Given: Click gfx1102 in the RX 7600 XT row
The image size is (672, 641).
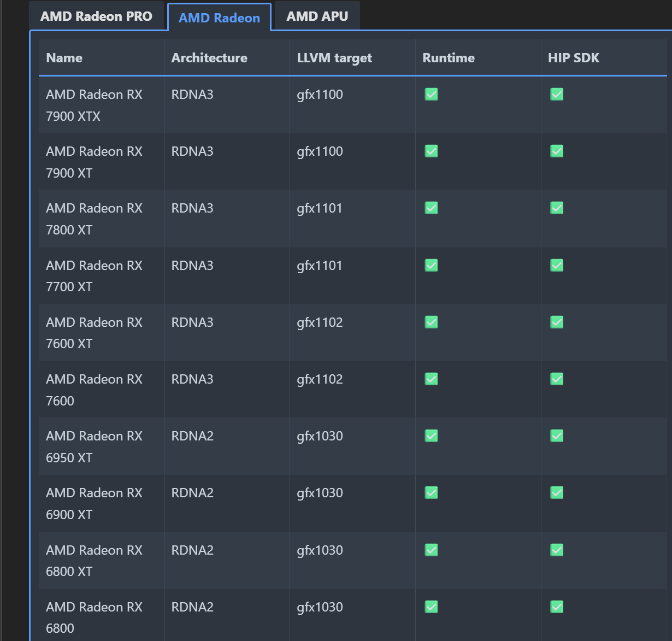Looking at the screenshot, I should tap(320, 322).
